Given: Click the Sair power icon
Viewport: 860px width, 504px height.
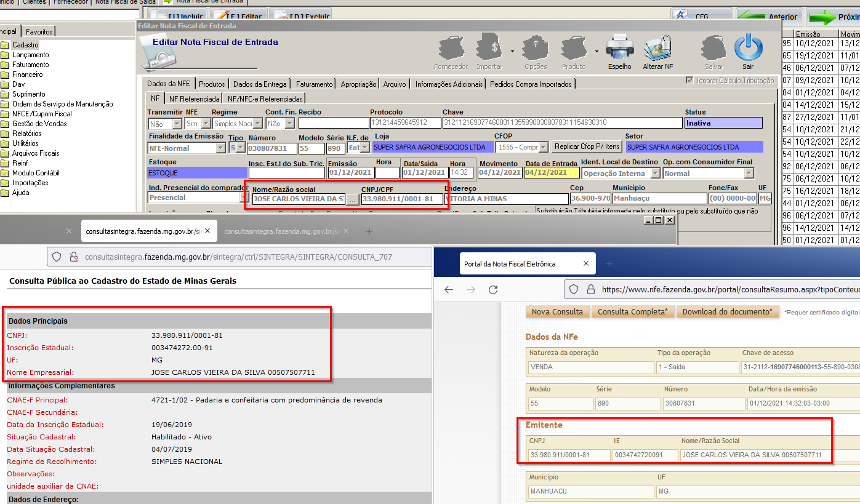Looking at the screenshot, I should [x=748, y=48].
